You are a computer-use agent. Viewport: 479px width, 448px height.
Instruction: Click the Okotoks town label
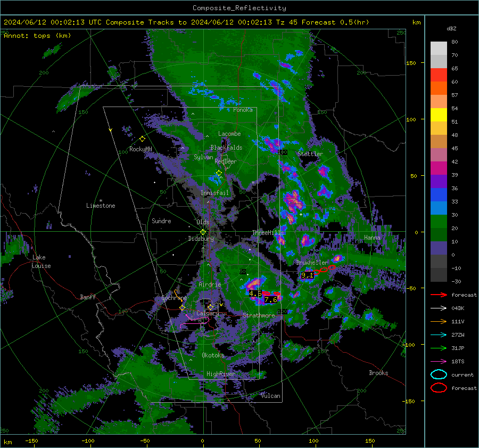[x=213, y=355]
